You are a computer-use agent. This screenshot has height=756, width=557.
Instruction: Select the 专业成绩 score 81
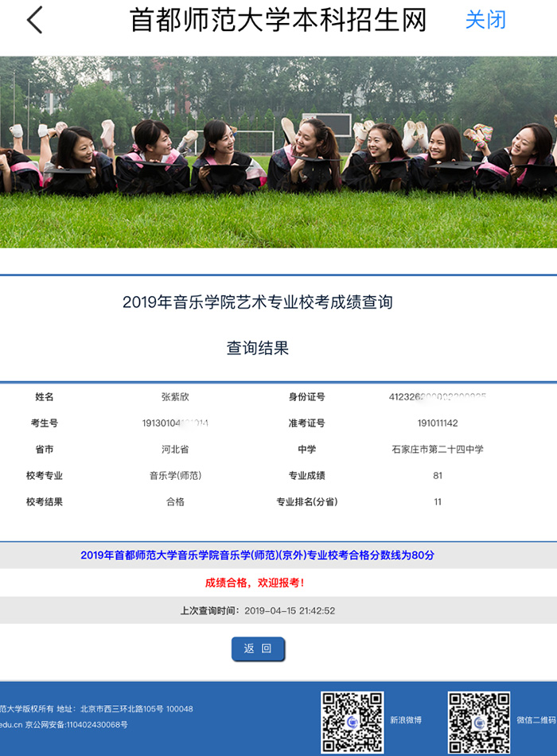[x=438, y=475]
